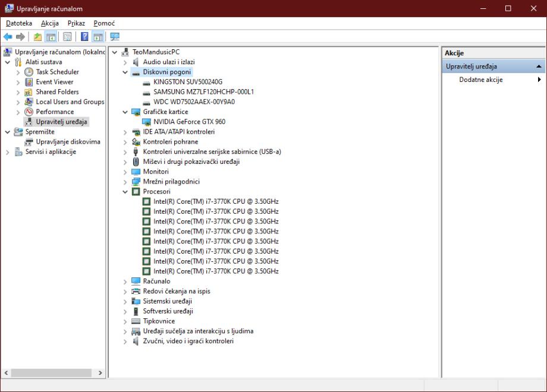Screen dimensions: 547x392
Task: Click the Tipkovnice keyboard icon
Action: (136, 321)
